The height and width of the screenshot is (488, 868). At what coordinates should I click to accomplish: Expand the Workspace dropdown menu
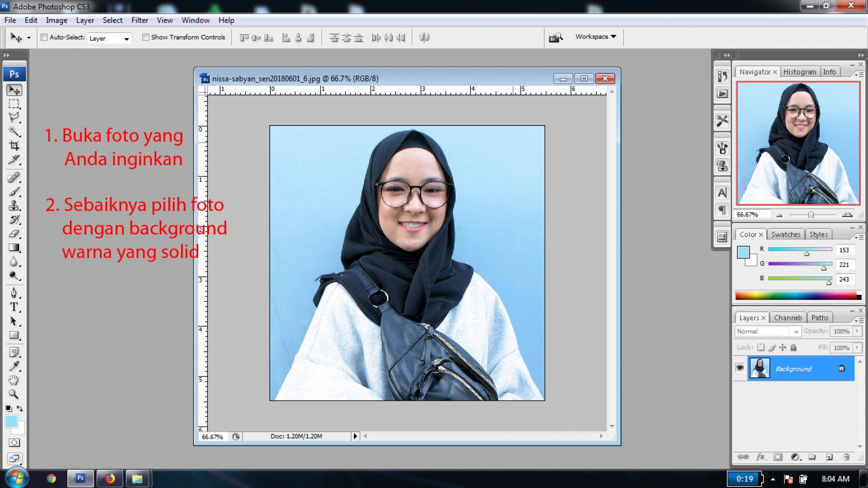click(x=595, y=37)
